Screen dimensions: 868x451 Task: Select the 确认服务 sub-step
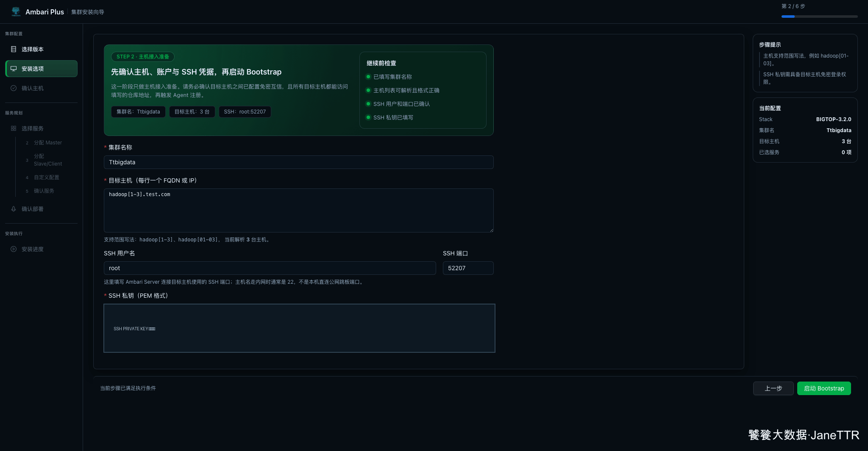44,191
